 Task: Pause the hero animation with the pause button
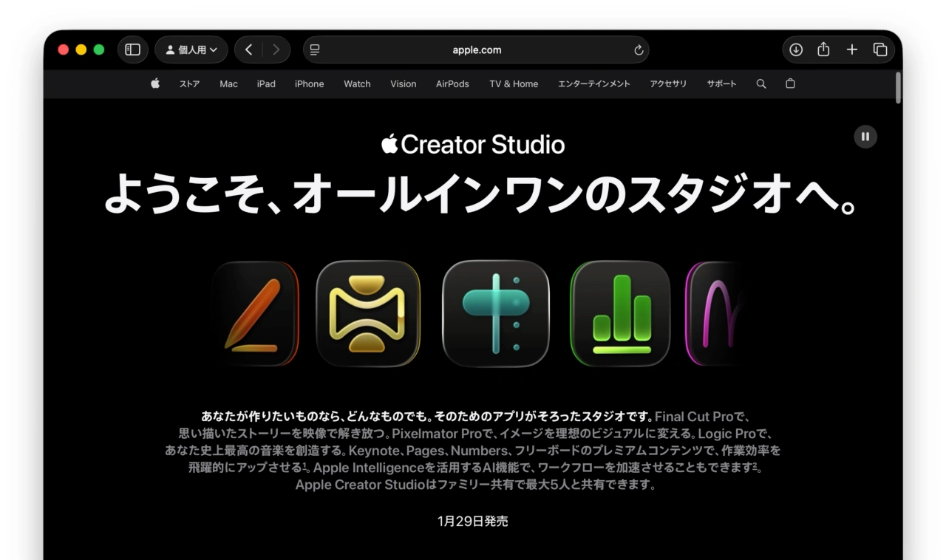click(865, 137)
